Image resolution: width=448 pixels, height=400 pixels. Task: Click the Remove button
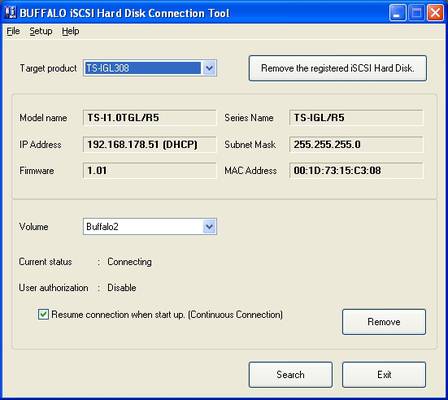pos(384,322)
